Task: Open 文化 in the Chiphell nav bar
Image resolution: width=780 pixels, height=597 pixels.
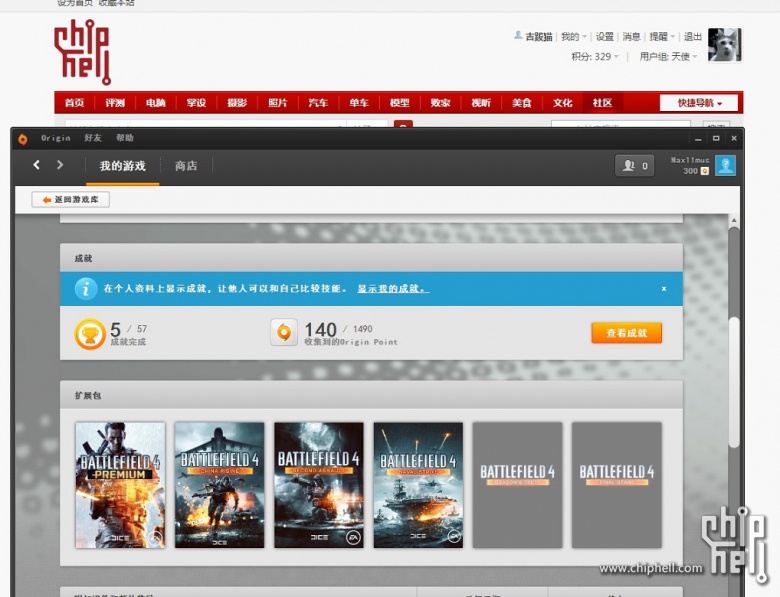Action: 563,103
